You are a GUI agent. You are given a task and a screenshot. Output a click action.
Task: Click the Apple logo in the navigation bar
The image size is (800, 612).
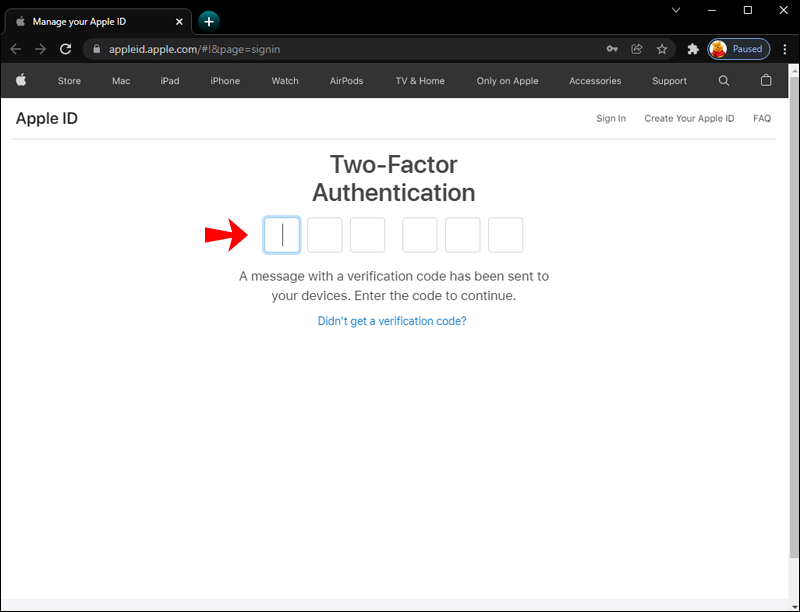(21, 80)
